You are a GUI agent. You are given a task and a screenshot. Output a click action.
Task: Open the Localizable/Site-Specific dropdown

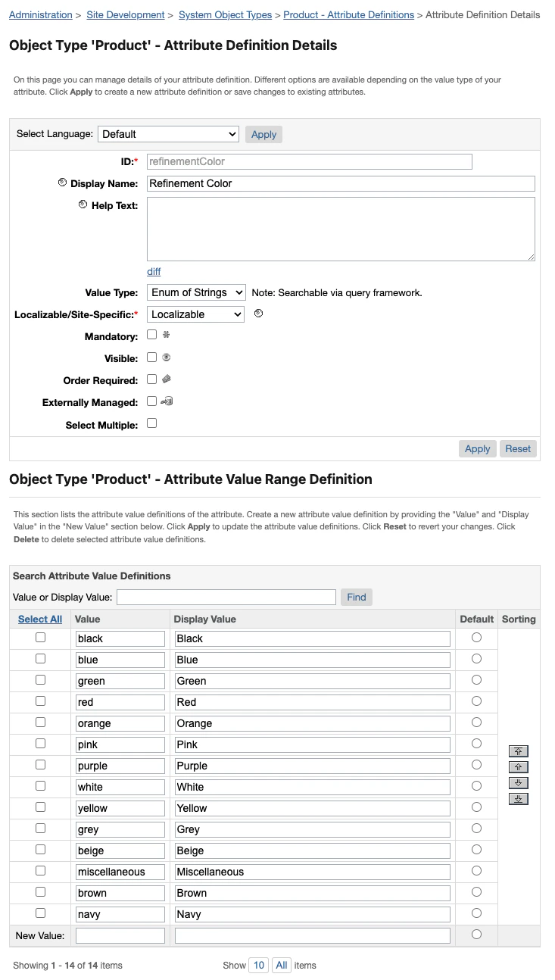pyautogui.click(x=195, y=314)
